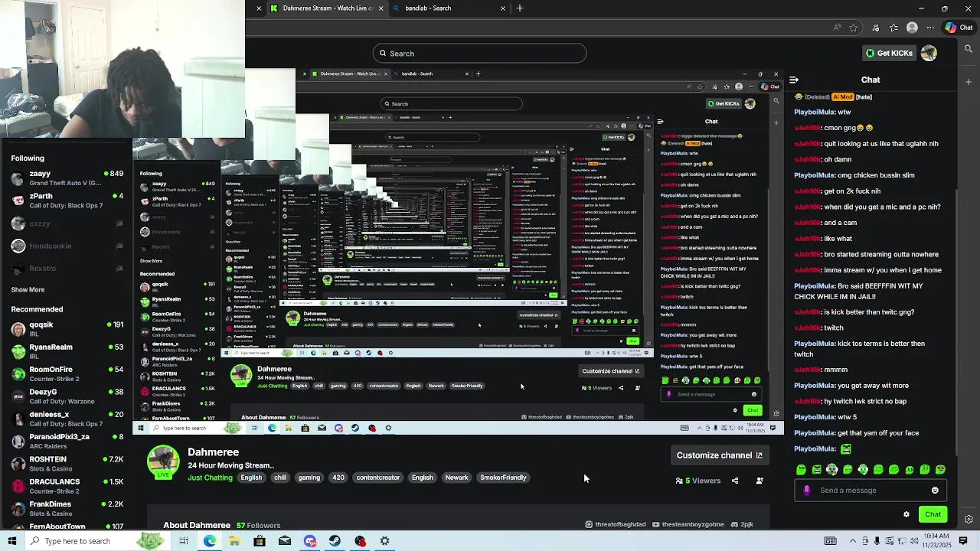Open offline channel Hoodcookie

pyautogui.click(x=67, y=246)
